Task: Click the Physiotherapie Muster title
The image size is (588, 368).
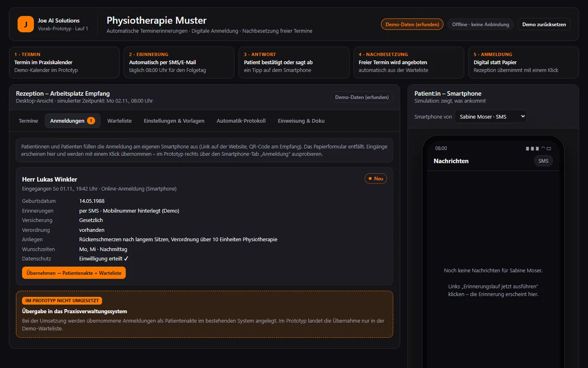Action: [x=157, y=20]
